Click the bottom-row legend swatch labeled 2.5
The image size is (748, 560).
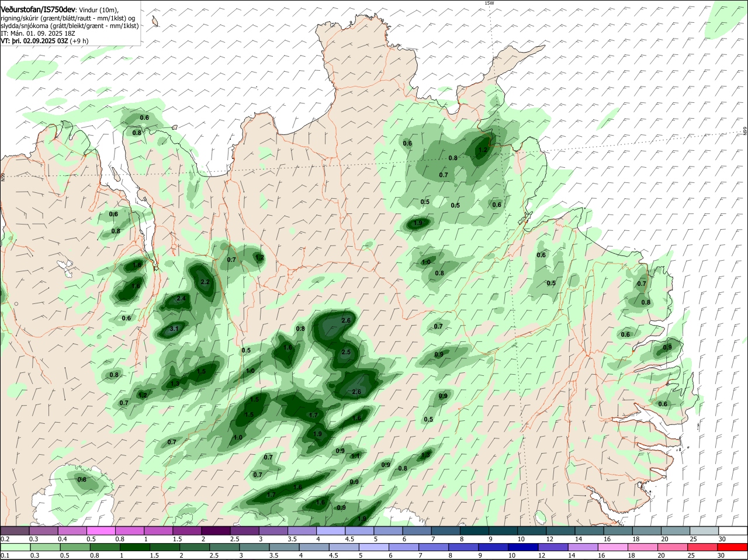(224, 547)
